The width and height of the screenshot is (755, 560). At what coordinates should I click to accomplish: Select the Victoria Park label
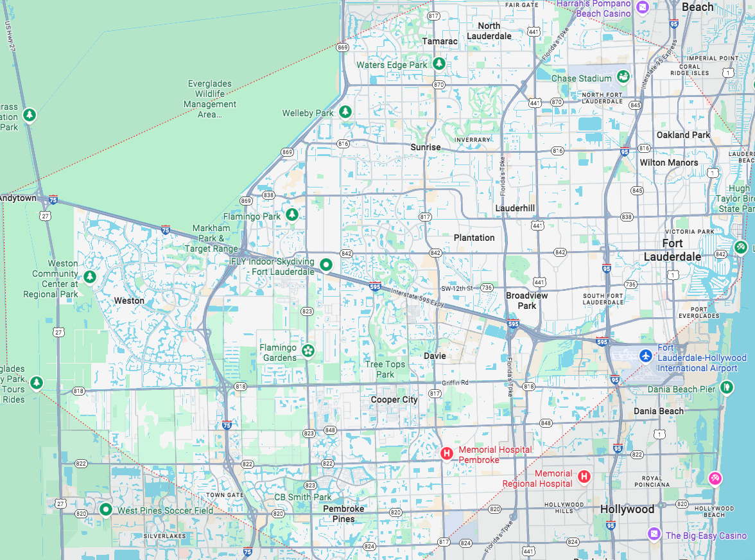[x=690, y=232]
